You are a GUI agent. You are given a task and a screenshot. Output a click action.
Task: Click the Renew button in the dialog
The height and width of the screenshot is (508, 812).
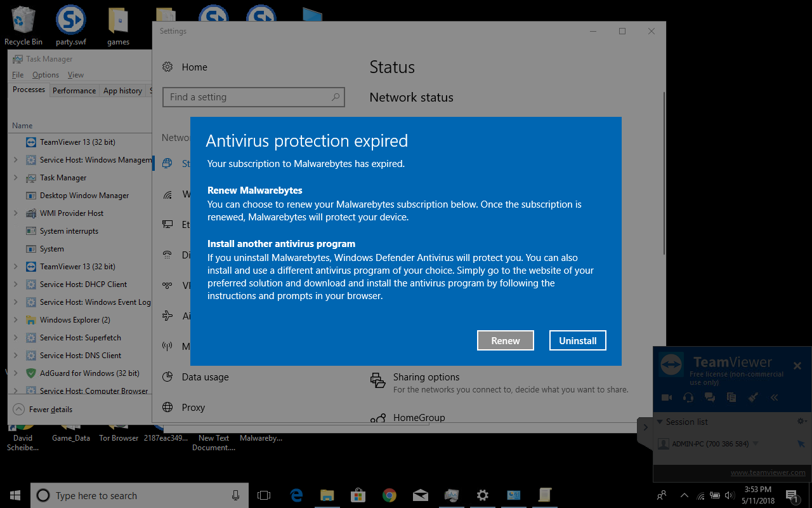[506, 340]
